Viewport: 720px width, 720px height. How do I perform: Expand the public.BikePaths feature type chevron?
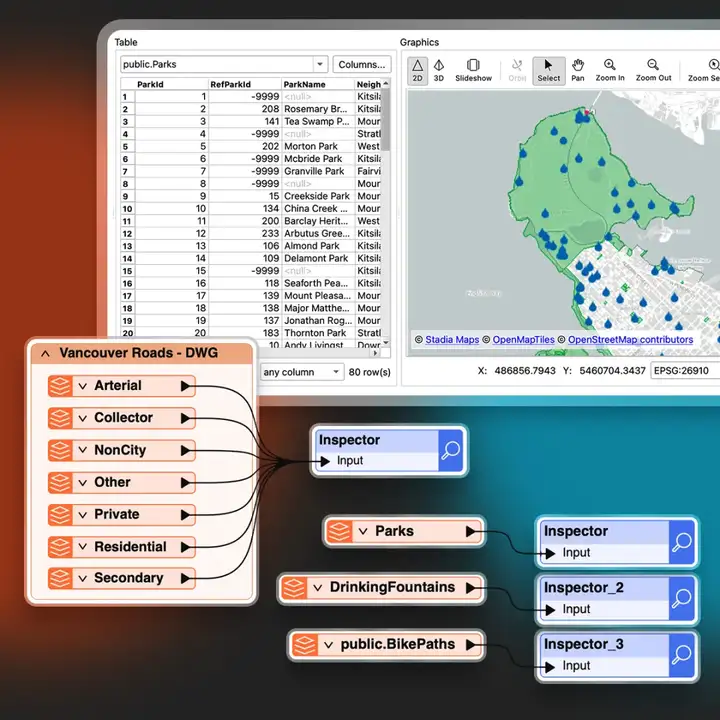(328, 645)
